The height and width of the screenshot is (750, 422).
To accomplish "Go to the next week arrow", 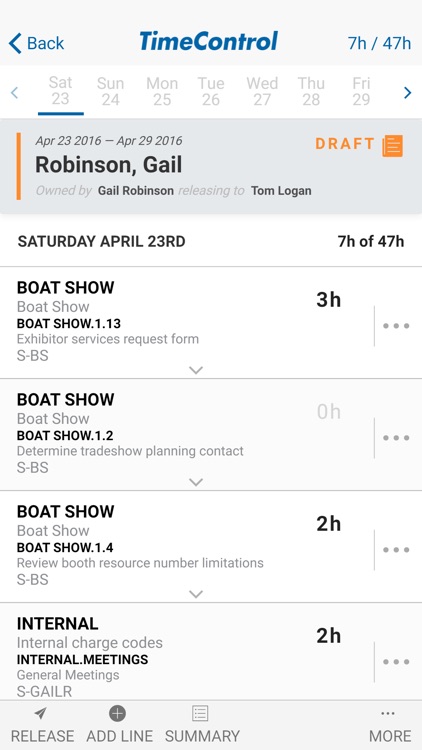I will pyautogui.click(x=408, y=92).
